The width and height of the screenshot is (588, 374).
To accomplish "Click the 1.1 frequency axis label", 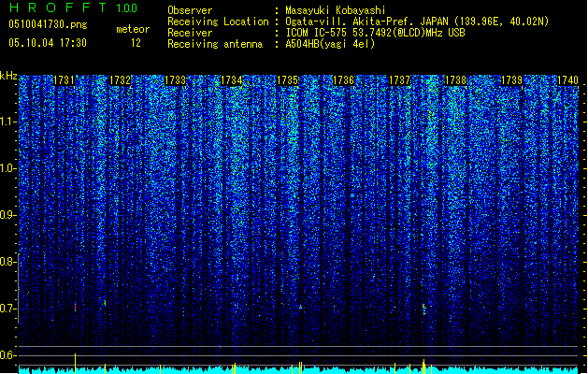I will tap(7, 122).
